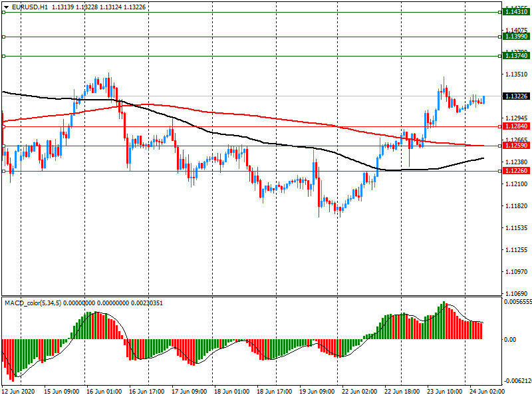
Task: Click the 1.12945 price scale value
Action: click(517, 118)
